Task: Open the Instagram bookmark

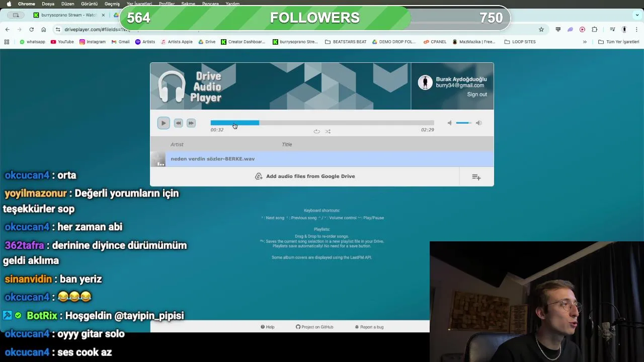Action: (x=93, y=42)
